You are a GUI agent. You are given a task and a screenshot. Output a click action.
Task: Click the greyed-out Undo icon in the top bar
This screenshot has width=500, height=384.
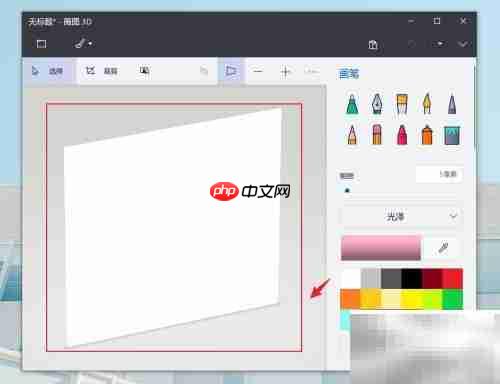tap(412, 44)
